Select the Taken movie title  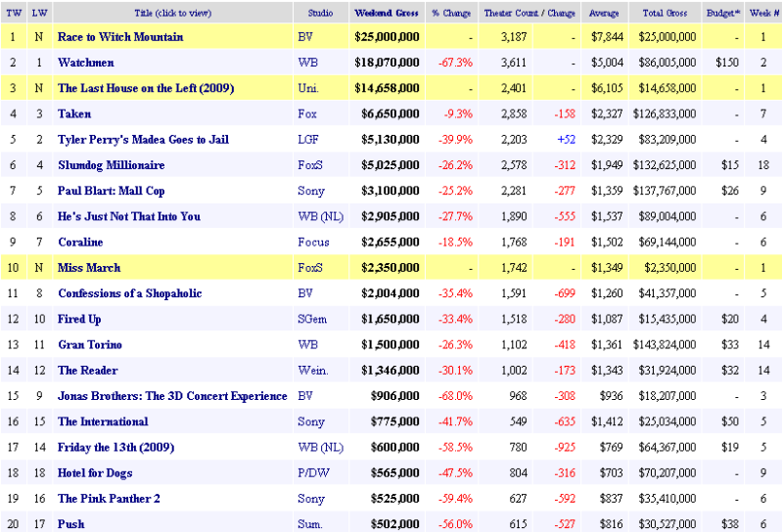(x=74, y=114)
